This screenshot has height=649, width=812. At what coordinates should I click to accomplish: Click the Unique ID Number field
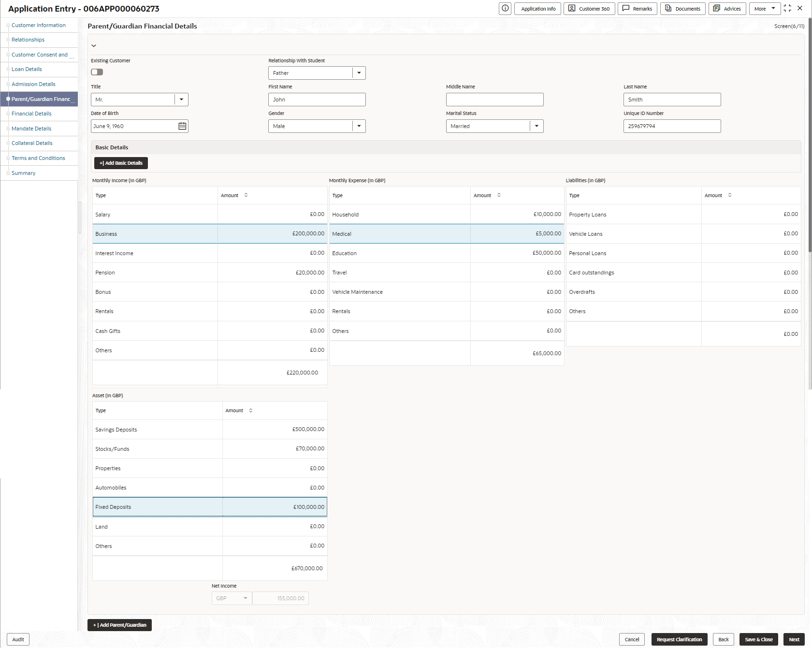coord(672,126)
